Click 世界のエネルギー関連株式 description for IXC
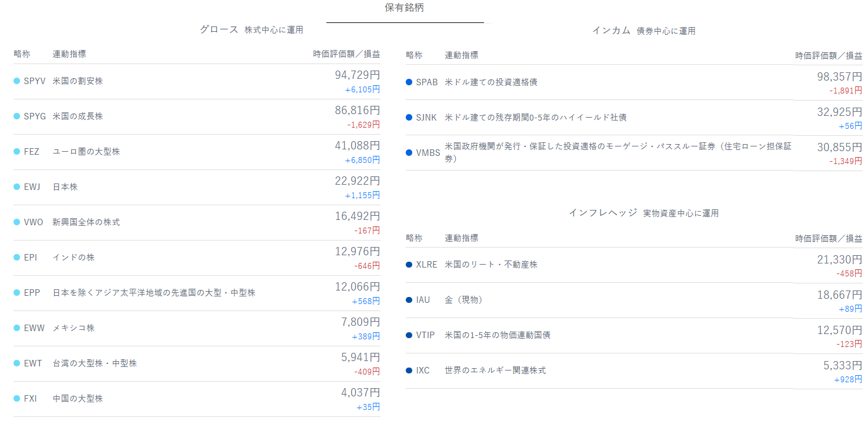Viewport: 868px width, 424px height. [x=495, y=370]
